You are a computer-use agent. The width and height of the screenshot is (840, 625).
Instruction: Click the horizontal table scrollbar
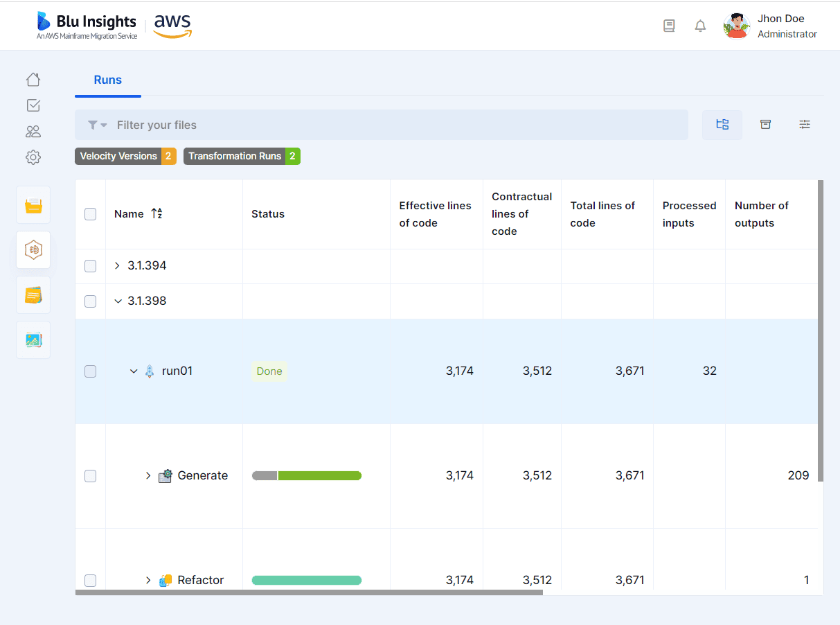point(309,592)
